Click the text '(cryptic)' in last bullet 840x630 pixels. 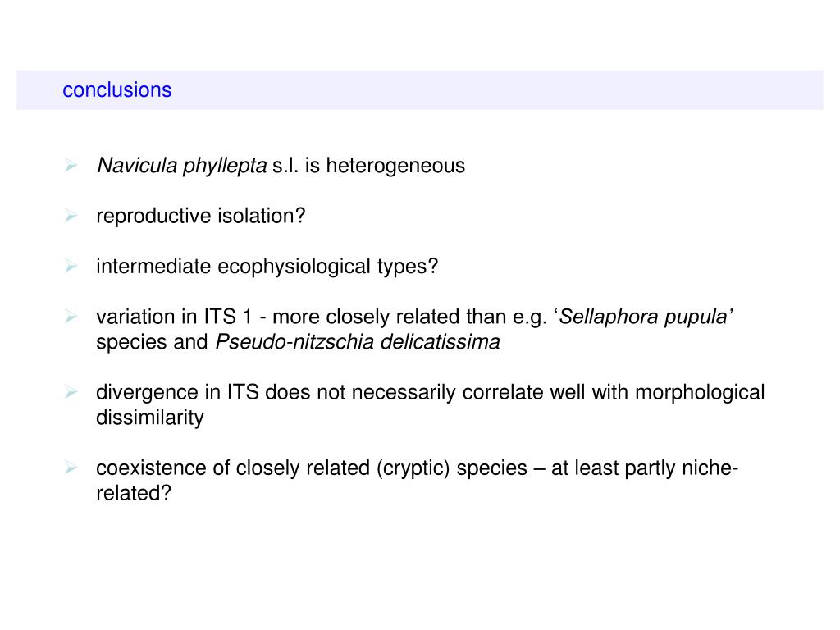(413, 468)
